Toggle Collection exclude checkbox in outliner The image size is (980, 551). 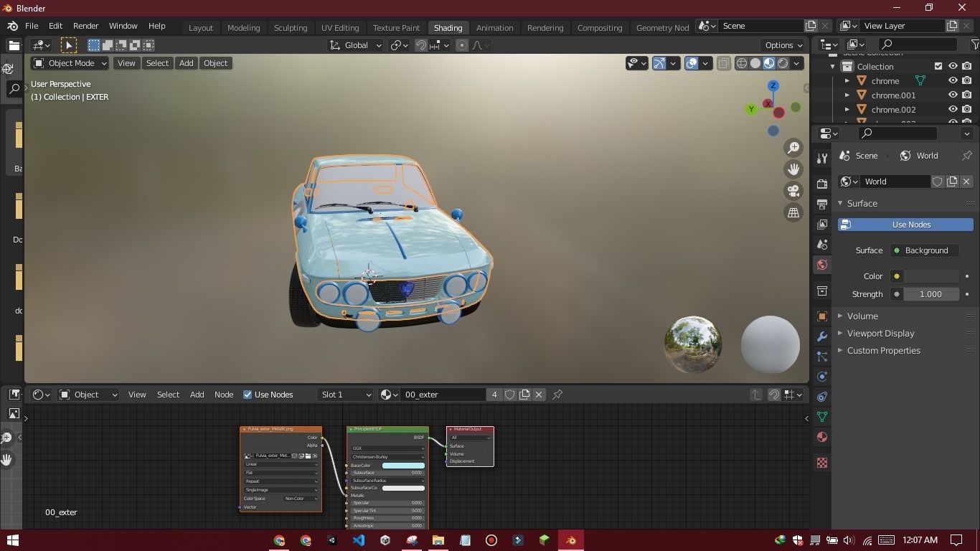coord(938,66)
